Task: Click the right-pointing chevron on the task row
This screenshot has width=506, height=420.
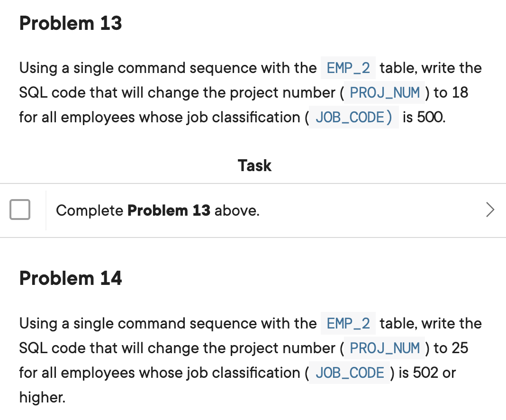Action: pyautogui.click(x=490, y=210)
